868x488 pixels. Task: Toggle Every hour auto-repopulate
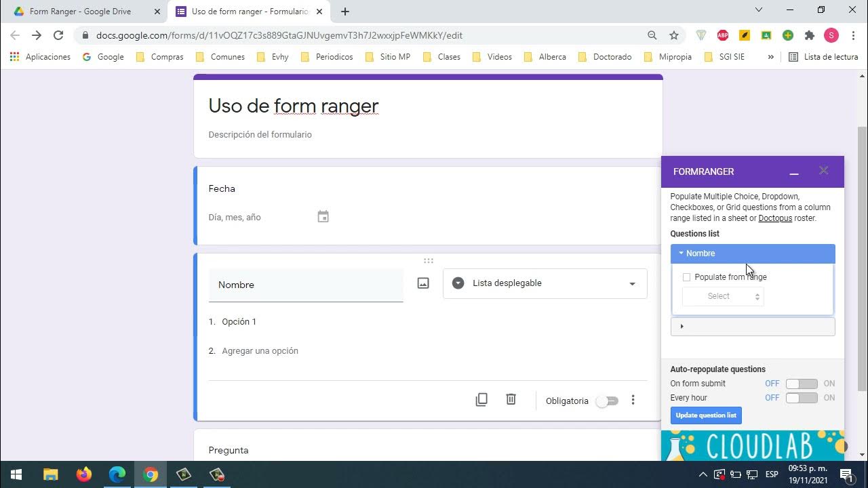click(x=802, y=398)
